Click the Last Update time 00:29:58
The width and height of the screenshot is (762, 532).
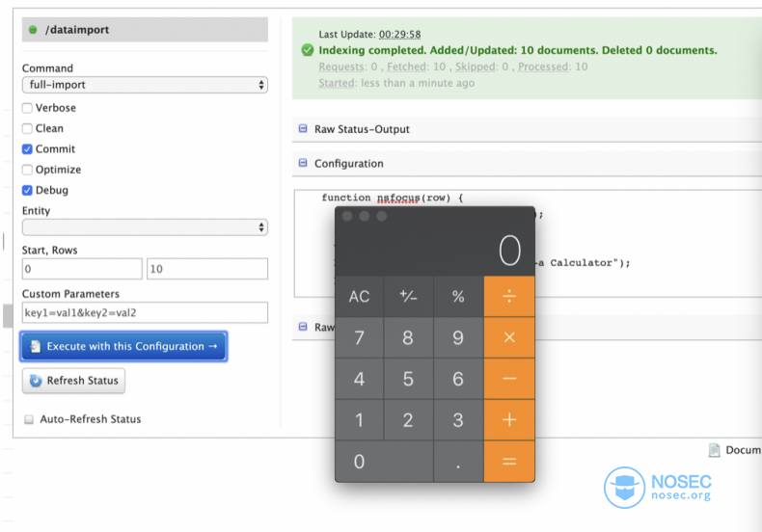click(400, 35)
